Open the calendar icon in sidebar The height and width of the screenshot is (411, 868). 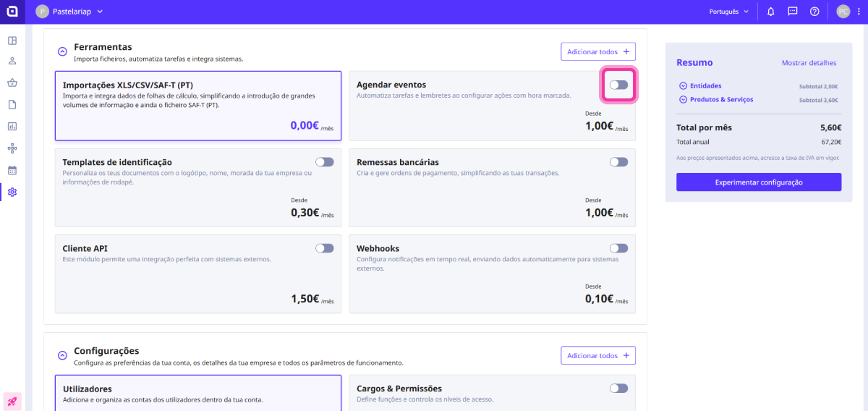[12, 171]
